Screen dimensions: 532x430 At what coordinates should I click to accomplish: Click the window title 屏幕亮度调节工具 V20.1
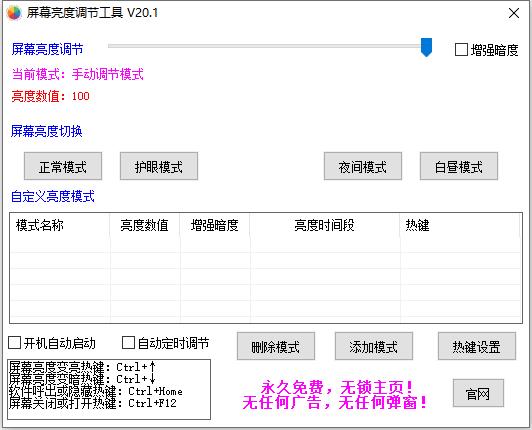click(92, 13)
